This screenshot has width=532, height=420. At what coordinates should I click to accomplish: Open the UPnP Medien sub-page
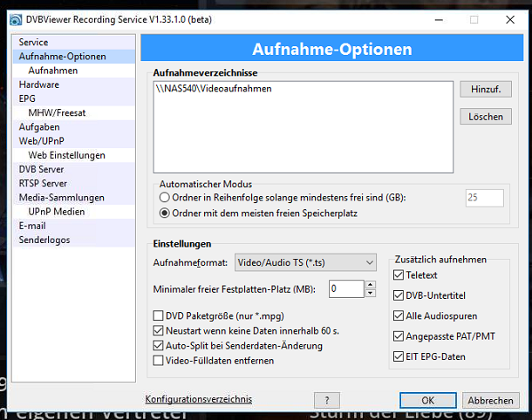tap(73, 212)
